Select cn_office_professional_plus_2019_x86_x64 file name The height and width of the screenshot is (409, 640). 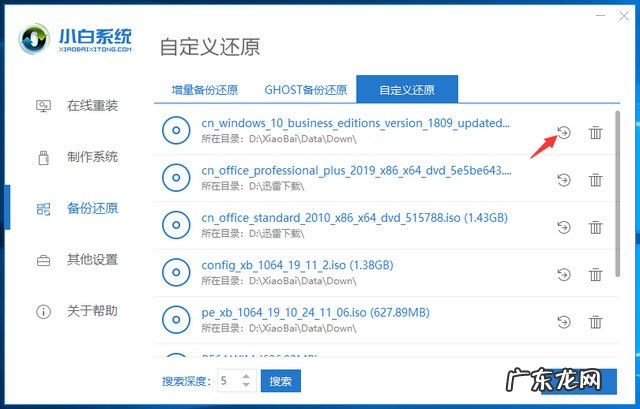coord(356,170)
